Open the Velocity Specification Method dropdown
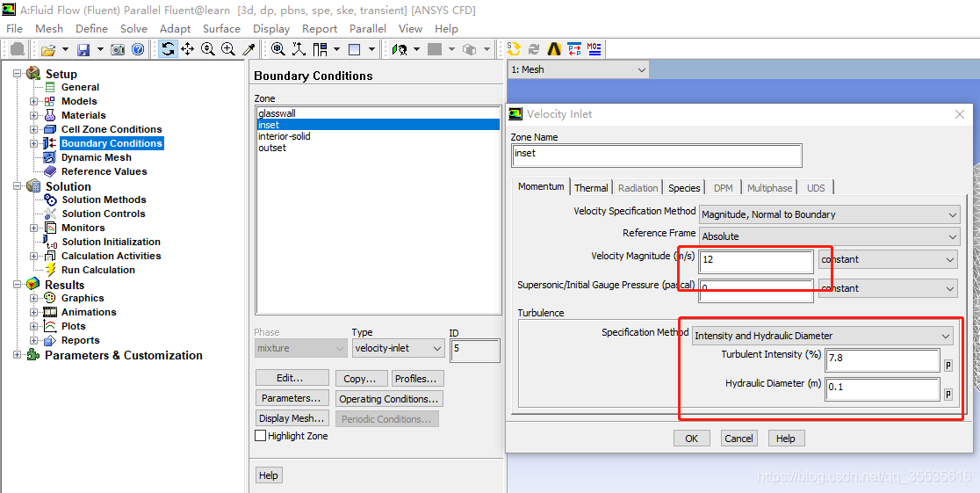The height and width of the screenshot is (493, 980). click(x=829, y=214)
